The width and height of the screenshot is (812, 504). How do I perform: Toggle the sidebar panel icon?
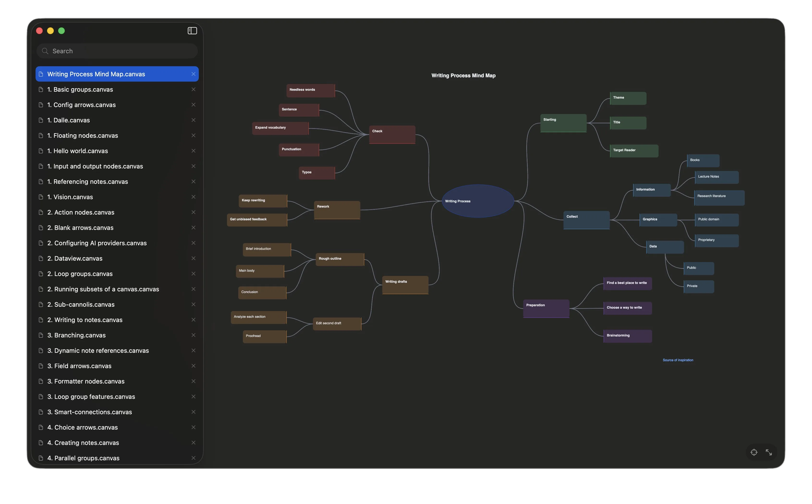coord(192,31)
